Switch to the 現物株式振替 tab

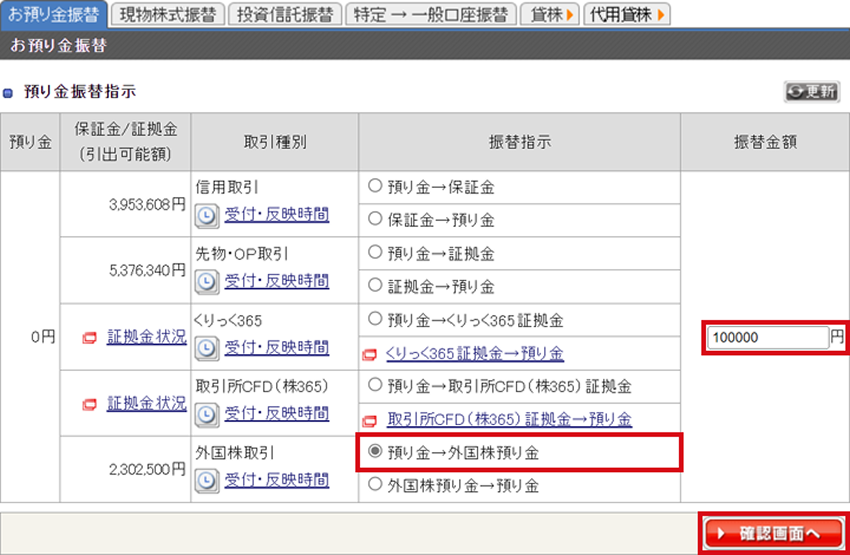165,15
